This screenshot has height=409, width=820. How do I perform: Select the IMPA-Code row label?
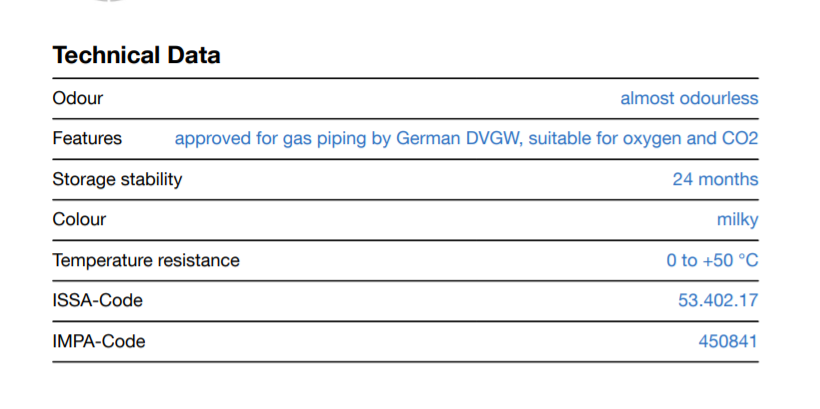click(x=98, y=342)
